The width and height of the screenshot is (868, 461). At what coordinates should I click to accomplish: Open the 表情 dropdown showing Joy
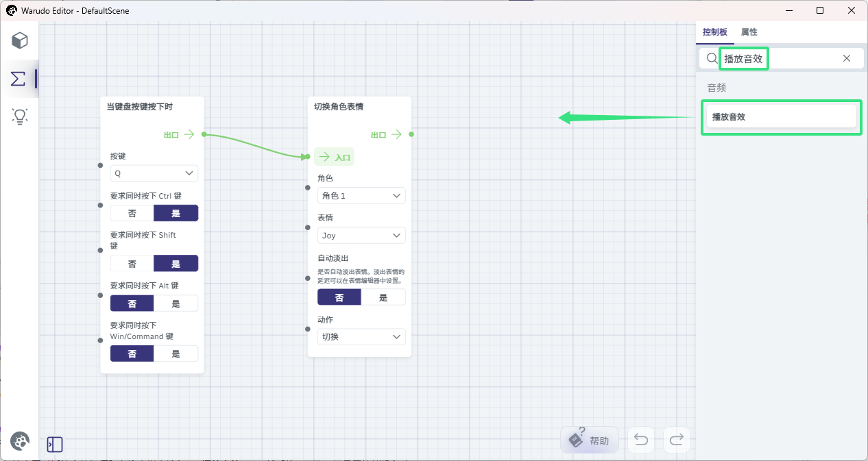[361, 236]
